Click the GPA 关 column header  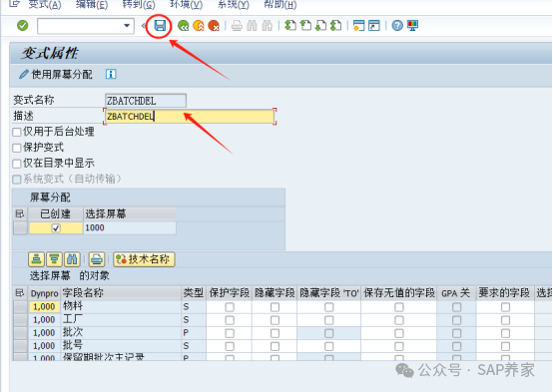pos(456,293)
